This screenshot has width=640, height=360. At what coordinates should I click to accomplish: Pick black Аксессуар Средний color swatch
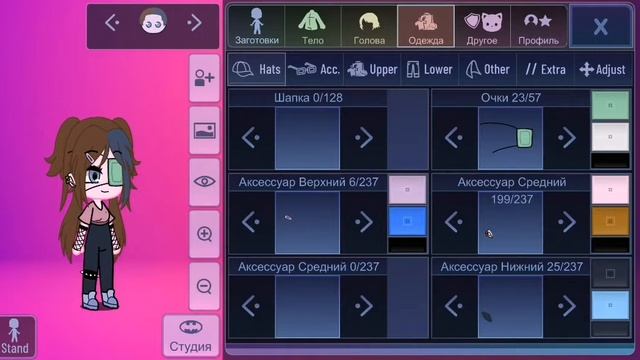tap(610, 245)
